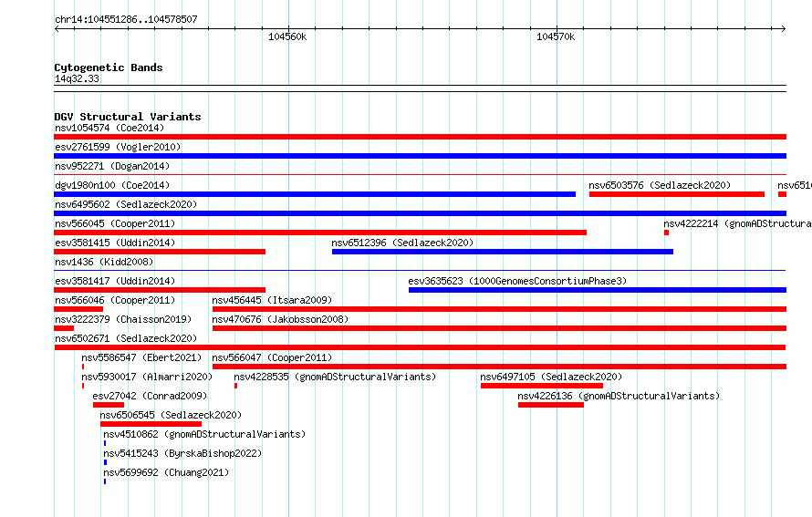Click the nsv456445 (Itsara2009) label text
This screenshot has width=812, height=517.
272,300
